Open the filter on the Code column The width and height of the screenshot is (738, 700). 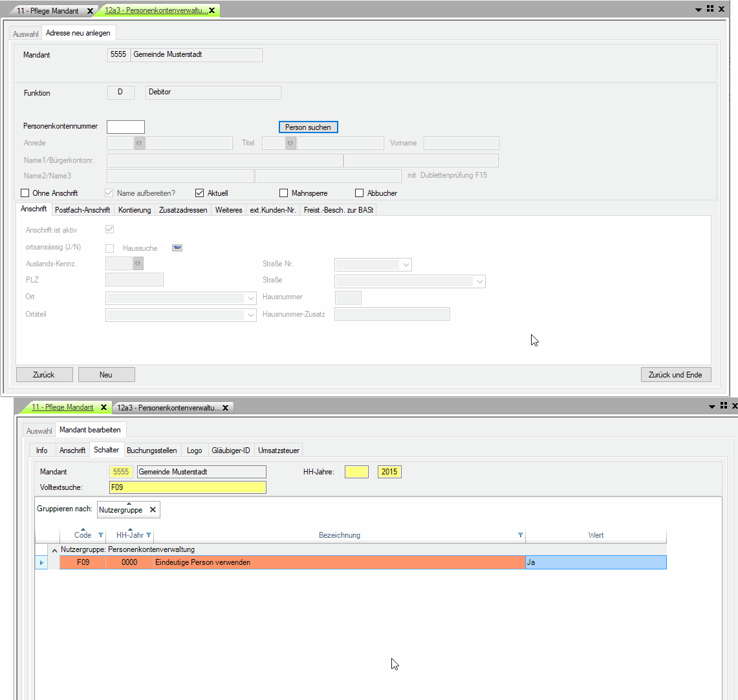[100, 535]
